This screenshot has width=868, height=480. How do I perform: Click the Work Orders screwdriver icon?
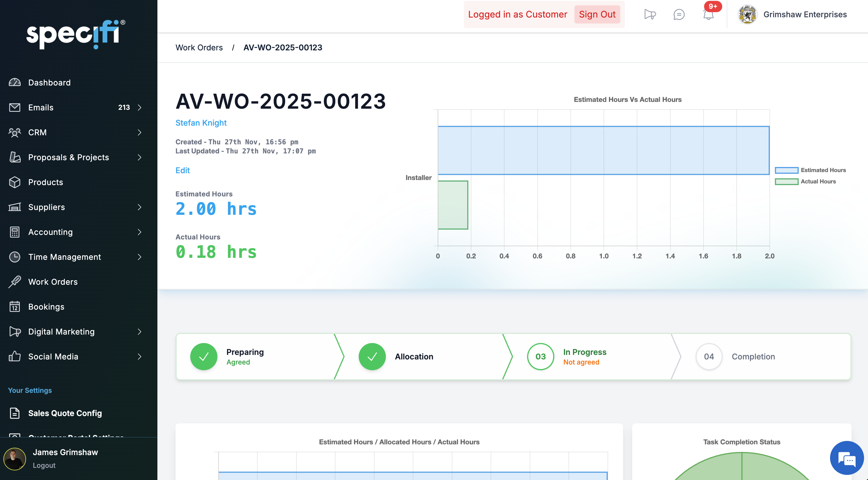click(14, 282)
